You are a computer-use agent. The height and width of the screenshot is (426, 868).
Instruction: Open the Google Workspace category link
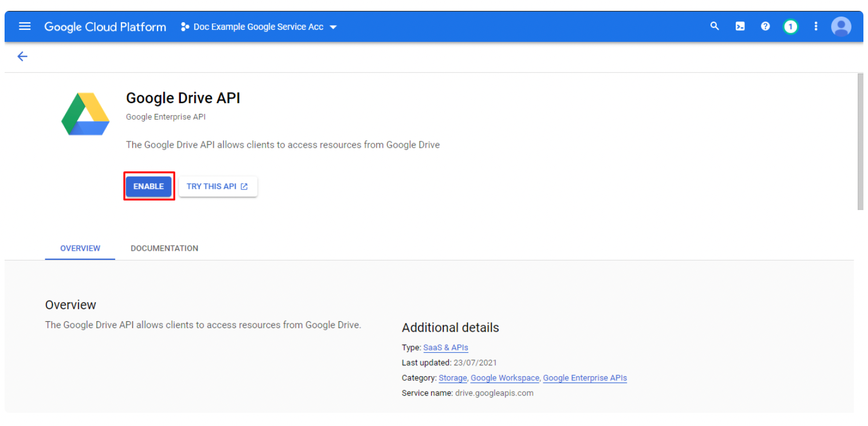tap(505, 378)
